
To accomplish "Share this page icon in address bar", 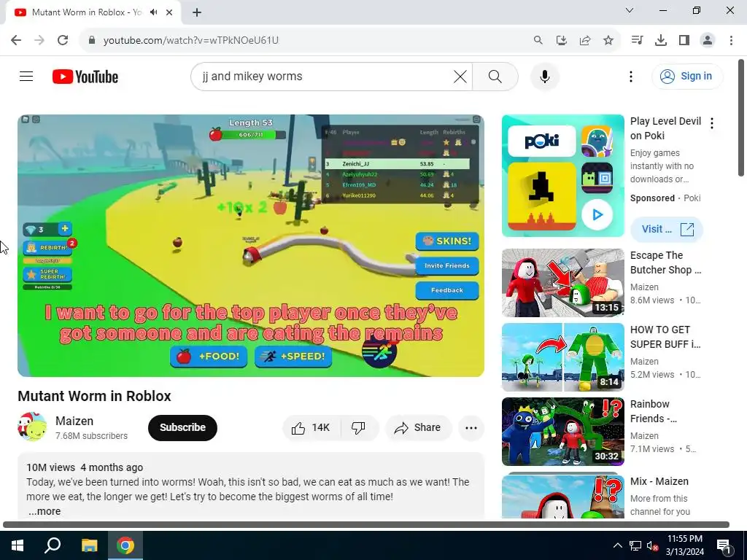I will [584, 40].
